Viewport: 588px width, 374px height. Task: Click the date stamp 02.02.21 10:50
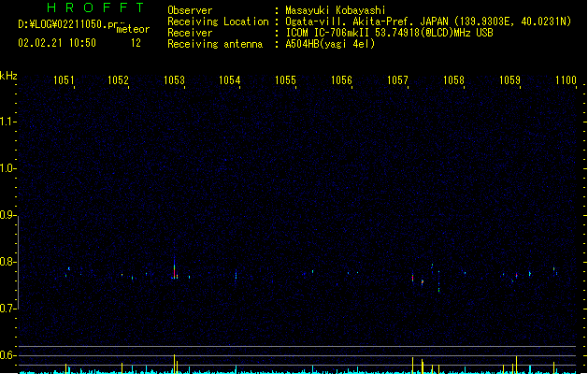click(x=57, y=43)
